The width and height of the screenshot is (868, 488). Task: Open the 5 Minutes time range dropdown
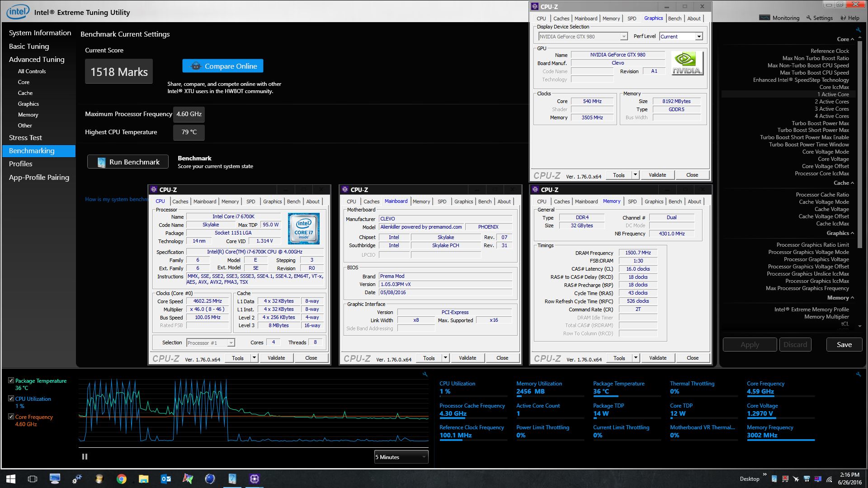pyautogui.click(x=401, y=457)
